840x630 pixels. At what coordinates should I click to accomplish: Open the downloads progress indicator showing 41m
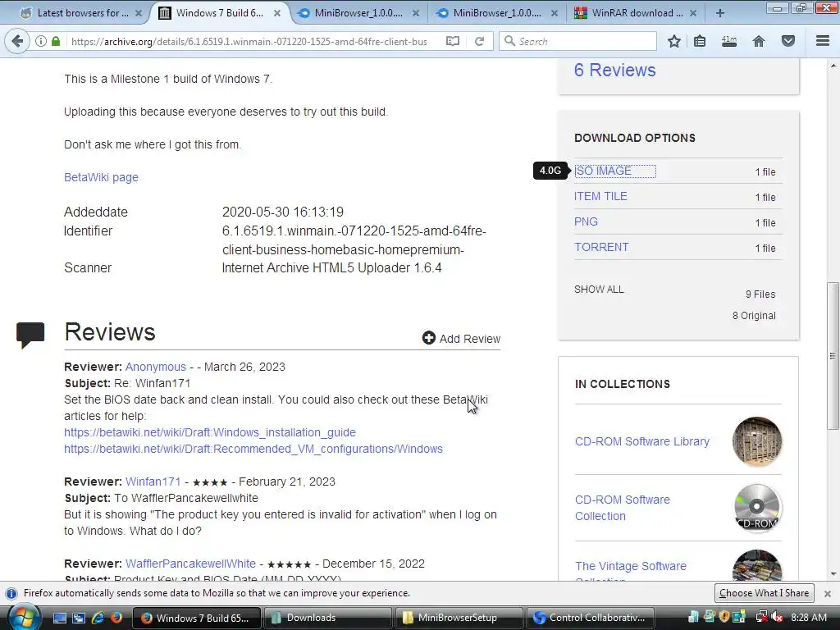pos(729,41)
